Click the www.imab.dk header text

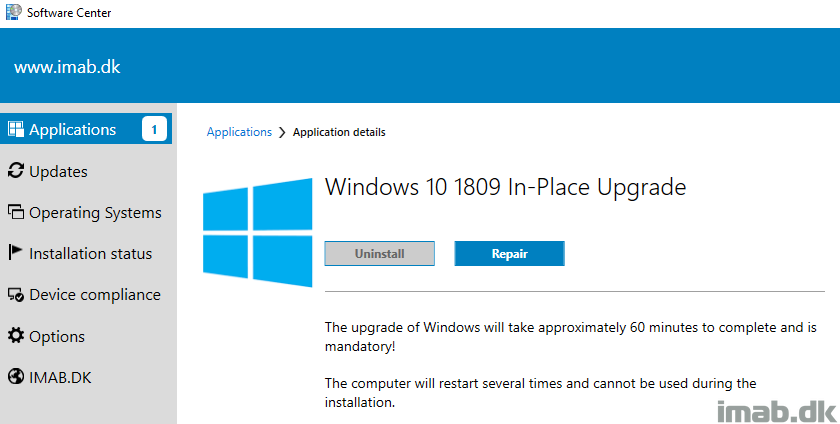coord(68,67)
